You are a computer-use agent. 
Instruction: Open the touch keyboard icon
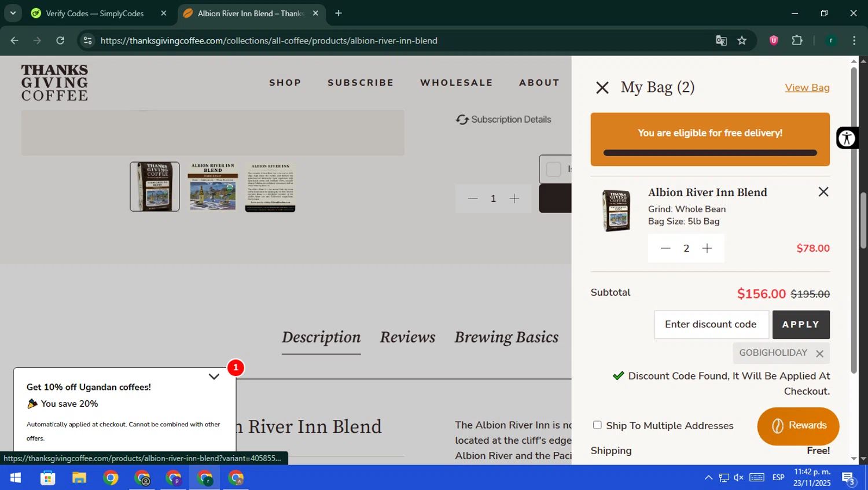coord(757,478)
